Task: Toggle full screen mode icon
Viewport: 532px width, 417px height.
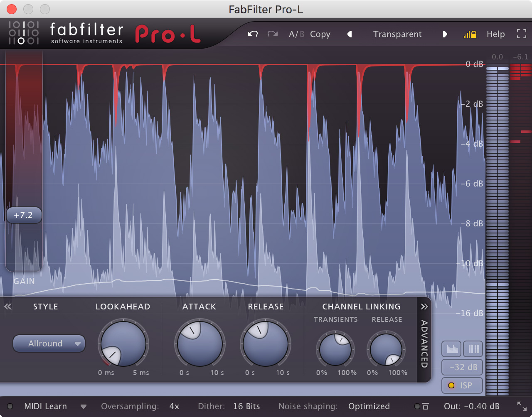Action: click(x=521, y=34)
